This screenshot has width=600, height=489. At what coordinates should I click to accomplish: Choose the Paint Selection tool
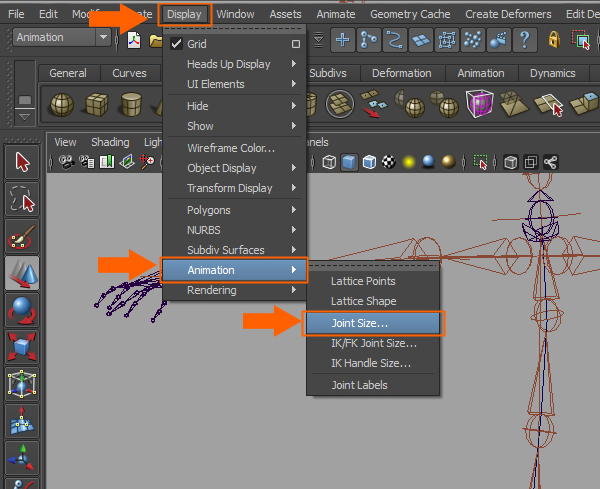(x=22, y=236)
